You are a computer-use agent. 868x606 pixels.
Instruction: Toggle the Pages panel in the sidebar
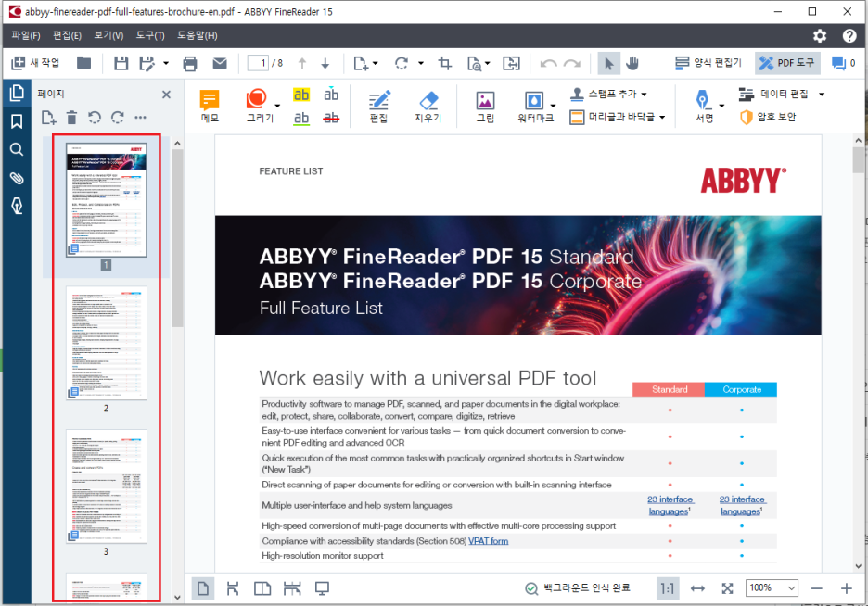click(x=17, y=93)
